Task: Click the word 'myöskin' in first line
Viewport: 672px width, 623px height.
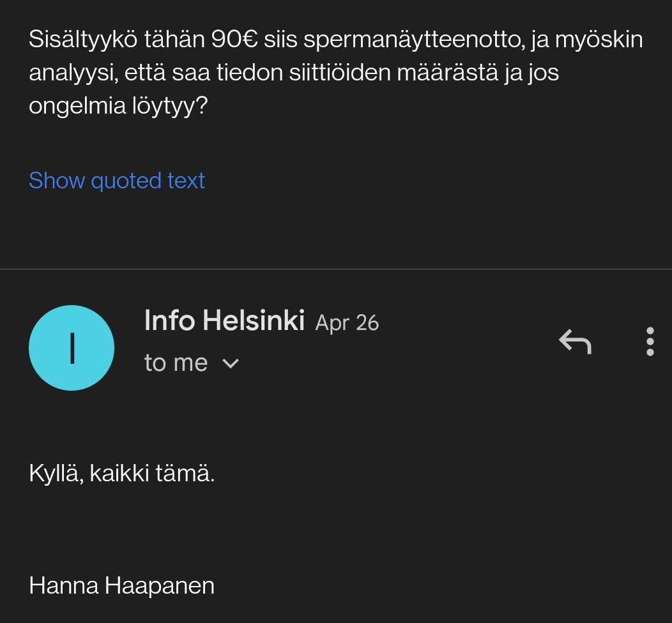Action: coord(599,40)
